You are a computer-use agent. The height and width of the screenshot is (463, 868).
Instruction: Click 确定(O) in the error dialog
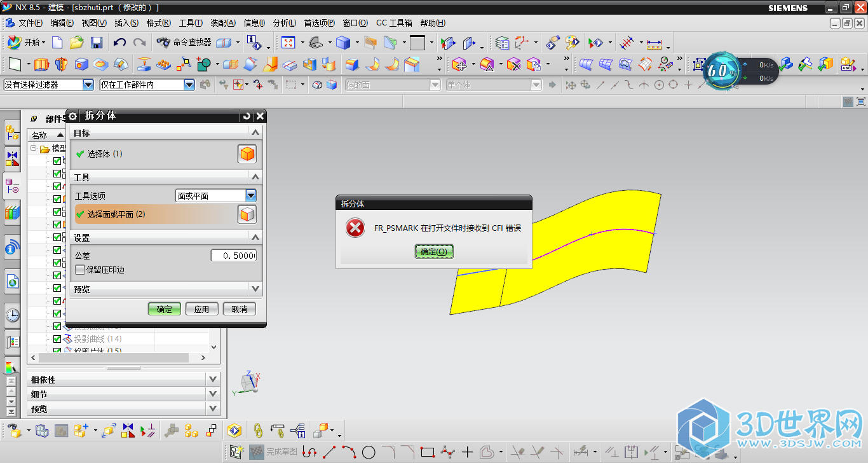point(434,252)
